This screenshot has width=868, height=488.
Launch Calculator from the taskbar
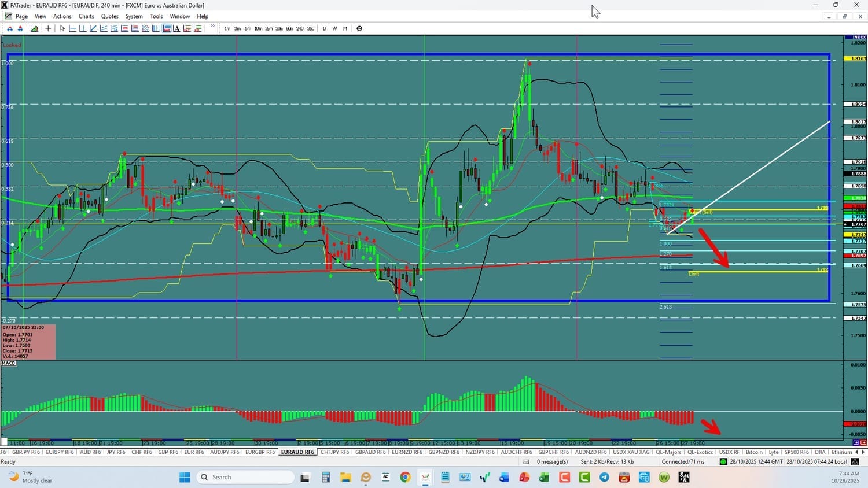326,477
